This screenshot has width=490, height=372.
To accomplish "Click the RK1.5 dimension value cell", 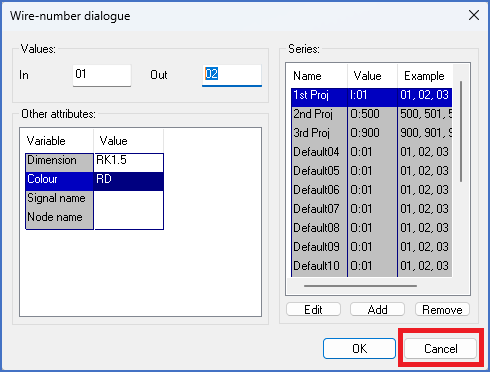I will pyautogui.click(x=129, y=162).
